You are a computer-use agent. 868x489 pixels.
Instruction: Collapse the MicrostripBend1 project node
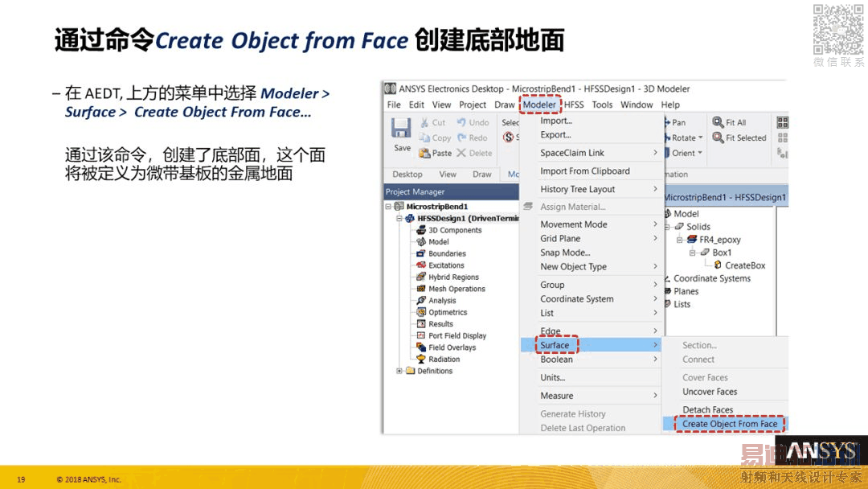(389, 207)
